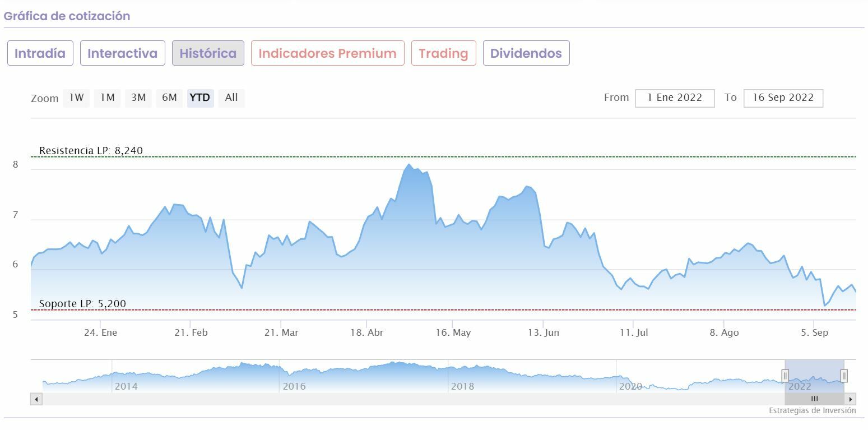Set zoom range to 6M

click(169, 98)
